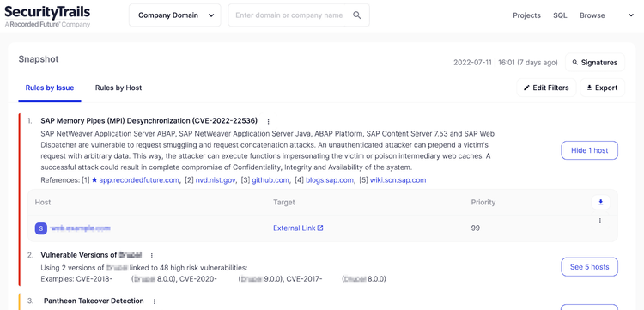The height and width of the screenshot is (310, 644).
Task: Click the S host avatar icon
Action: 40,228
